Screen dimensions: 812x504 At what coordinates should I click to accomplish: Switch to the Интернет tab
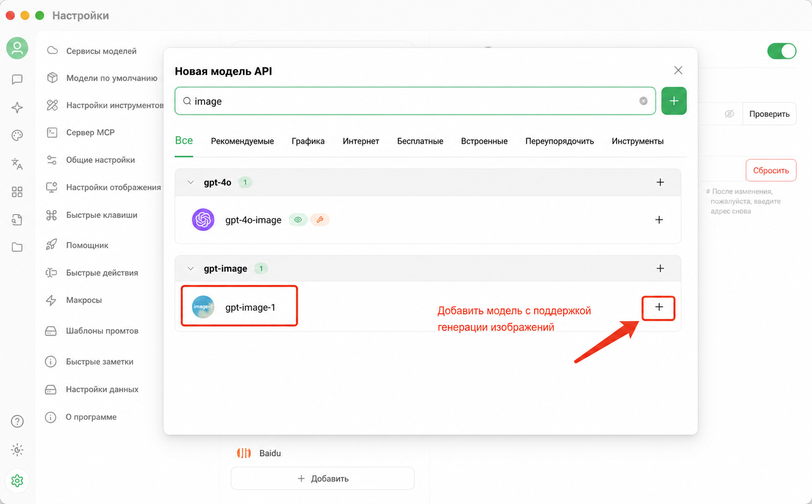coord(361,141)
